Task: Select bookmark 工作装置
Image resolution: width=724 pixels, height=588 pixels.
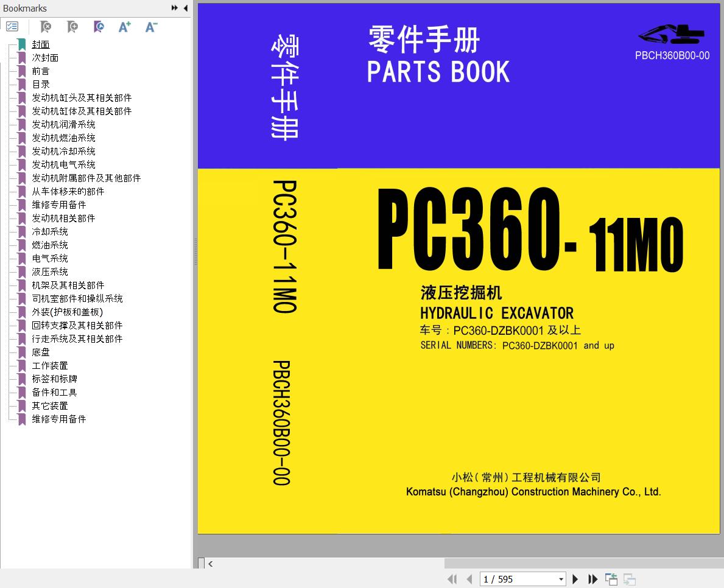Action: pyautogui.click(x=49, y=366)
